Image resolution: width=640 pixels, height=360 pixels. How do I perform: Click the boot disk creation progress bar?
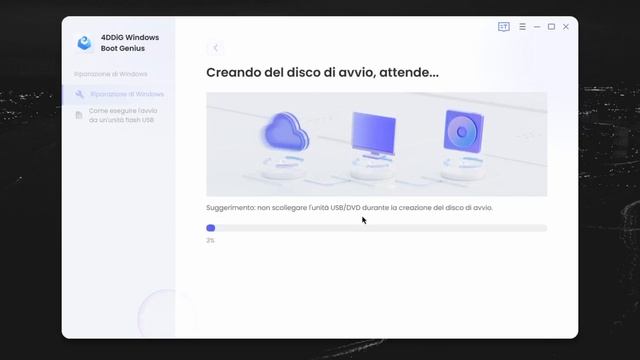tap(376, 228)
